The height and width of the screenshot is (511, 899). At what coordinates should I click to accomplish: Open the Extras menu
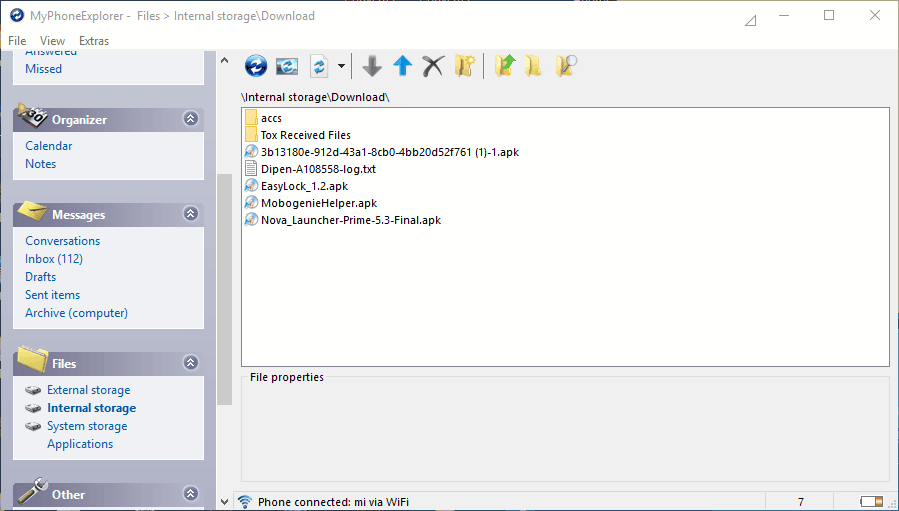(94, 41)
